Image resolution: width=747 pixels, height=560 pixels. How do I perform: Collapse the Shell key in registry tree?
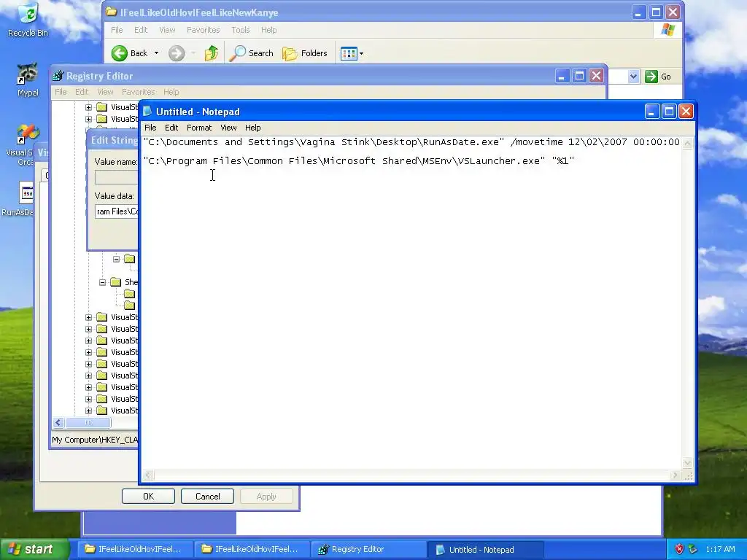(x=102, y=282)
